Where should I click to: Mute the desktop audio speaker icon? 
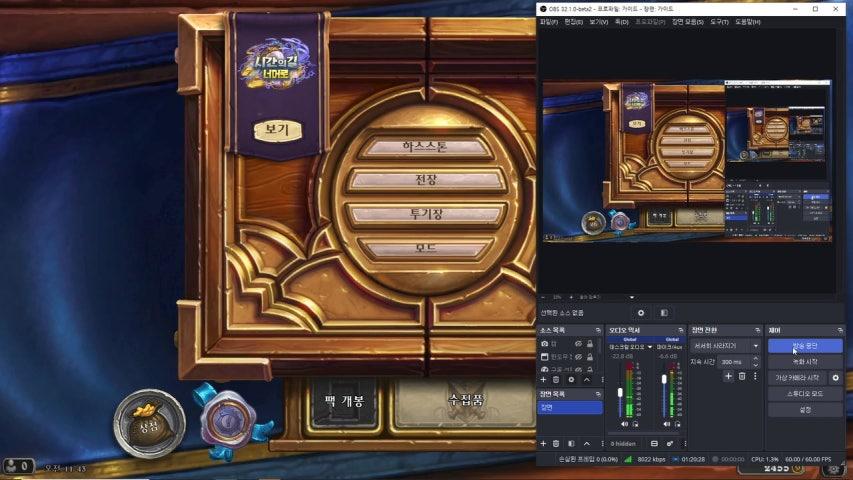pos(624,424)
